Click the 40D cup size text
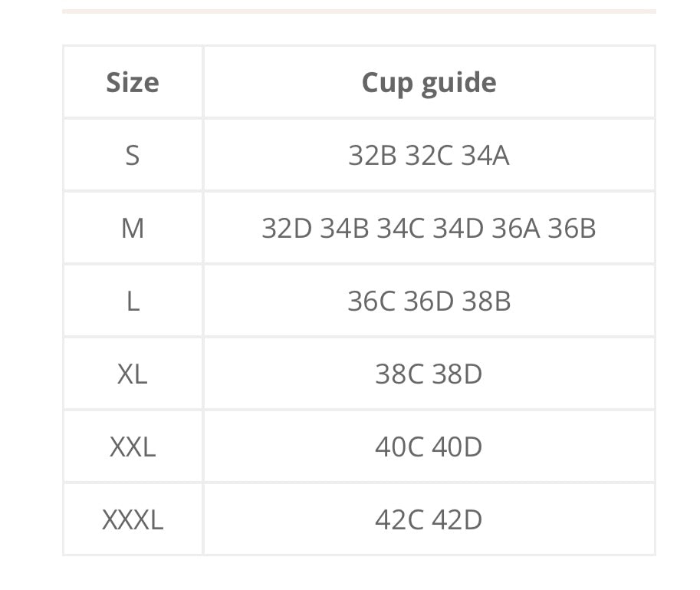Screen dimensions: 700x590 click(457, 447)
